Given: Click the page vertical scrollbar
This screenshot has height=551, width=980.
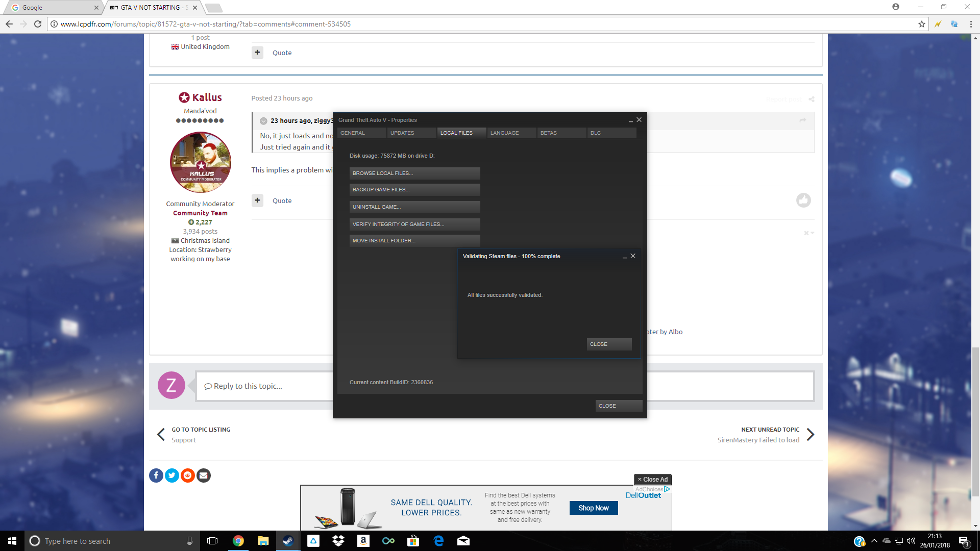Looking at the screenshot, I should [x=975, y=421].
